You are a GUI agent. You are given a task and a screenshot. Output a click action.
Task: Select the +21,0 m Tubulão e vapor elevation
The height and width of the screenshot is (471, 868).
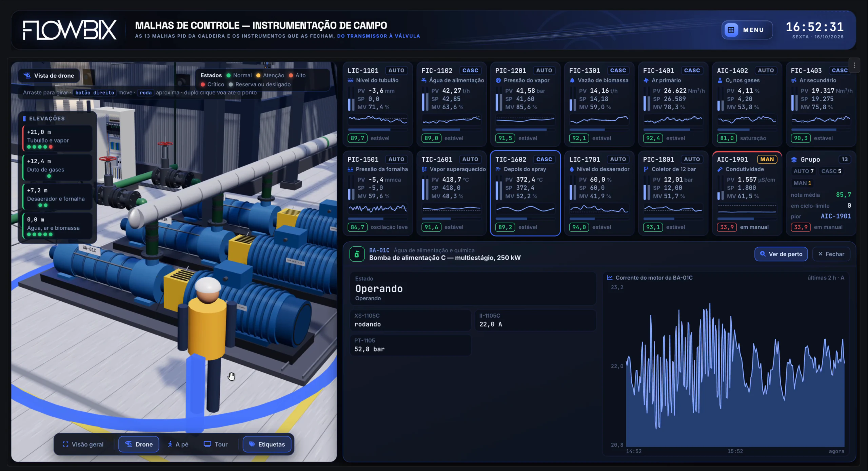[57, 139]
